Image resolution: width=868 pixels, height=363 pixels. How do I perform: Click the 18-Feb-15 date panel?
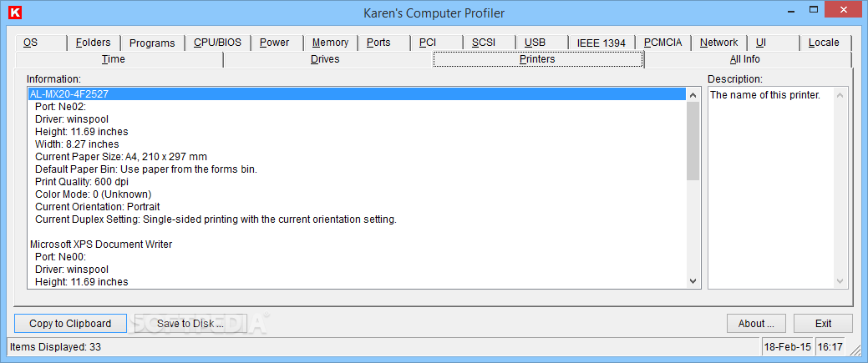tap(787, 347)
